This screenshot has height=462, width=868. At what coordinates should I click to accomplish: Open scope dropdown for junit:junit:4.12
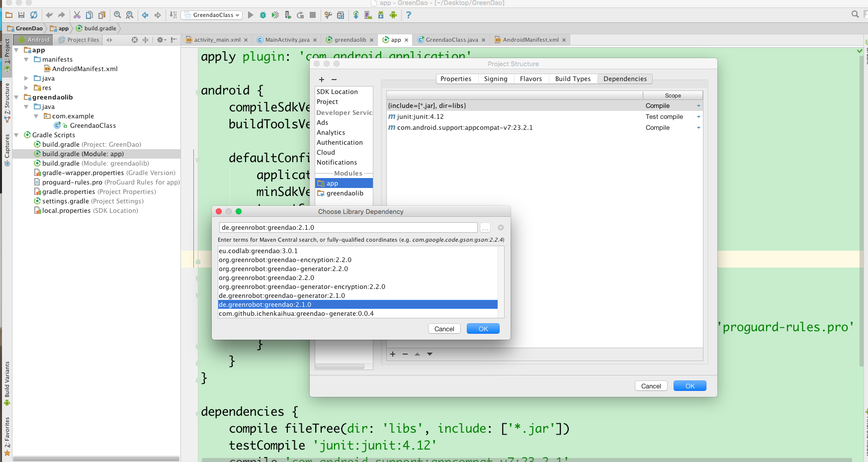698,117
